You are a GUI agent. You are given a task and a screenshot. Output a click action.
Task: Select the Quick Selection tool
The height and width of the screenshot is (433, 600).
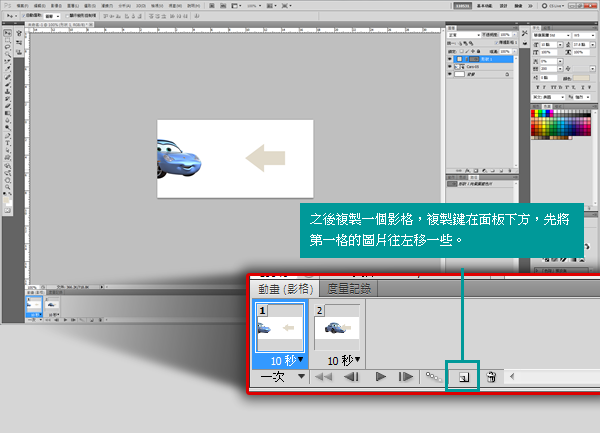click(x=7, y=54)
